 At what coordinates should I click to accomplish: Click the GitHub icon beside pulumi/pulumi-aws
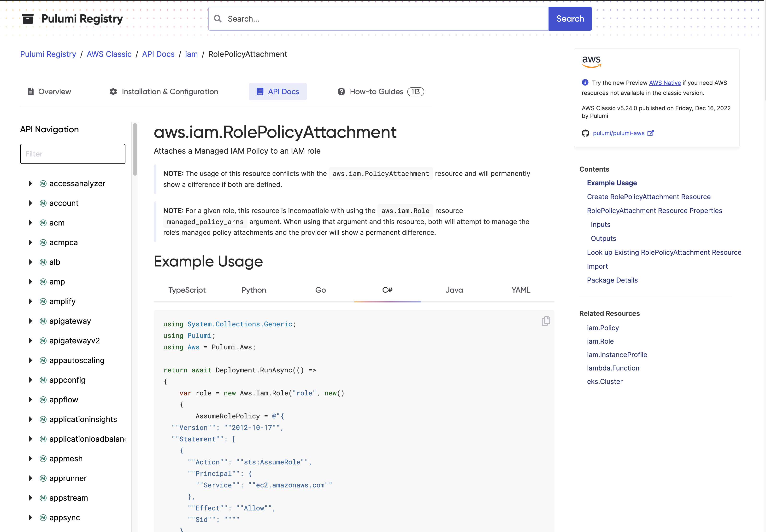[x=586, y=133]
